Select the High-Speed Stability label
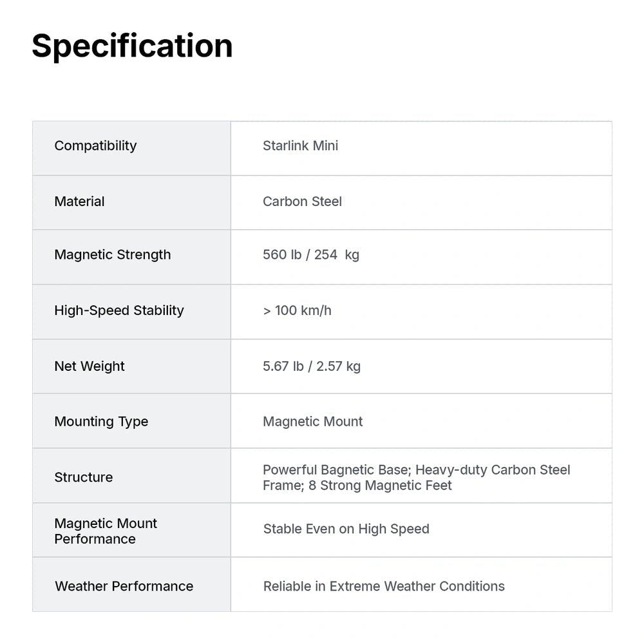 119,310
